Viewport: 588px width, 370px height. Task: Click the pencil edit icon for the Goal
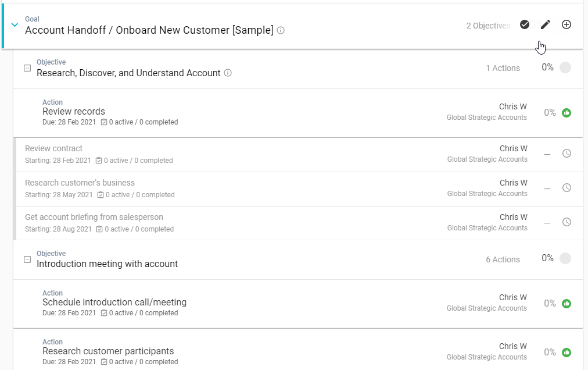pyautogui.click(x=545, y=24)
